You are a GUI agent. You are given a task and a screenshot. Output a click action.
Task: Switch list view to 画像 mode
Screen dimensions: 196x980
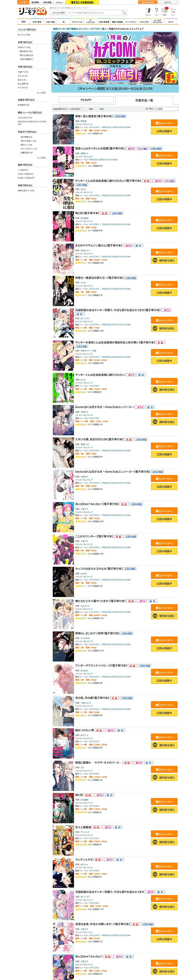point(102,109)
